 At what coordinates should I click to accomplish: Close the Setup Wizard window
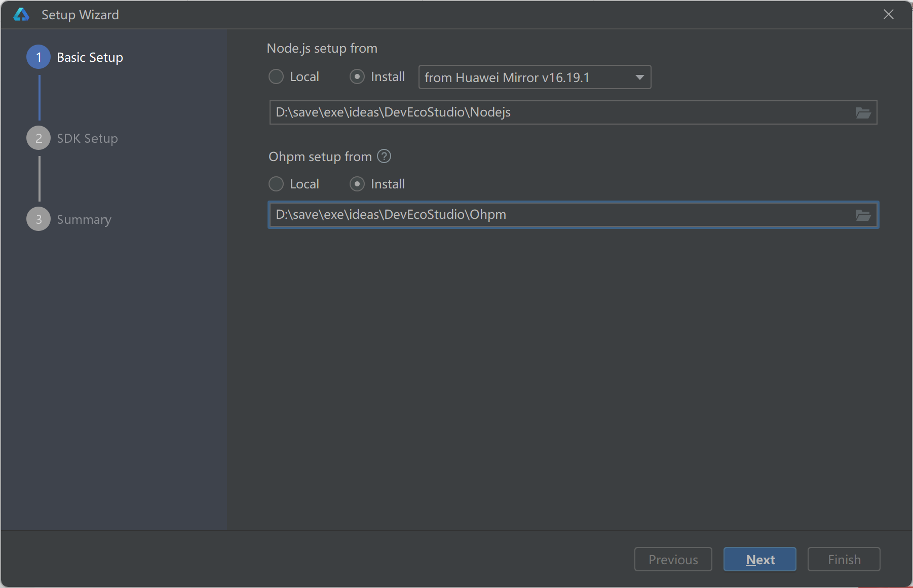(x=888, y=15)
